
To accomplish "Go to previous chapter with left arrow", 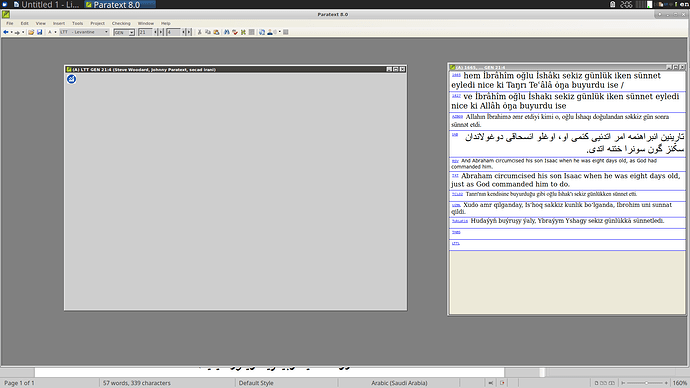I will (155, 32).
